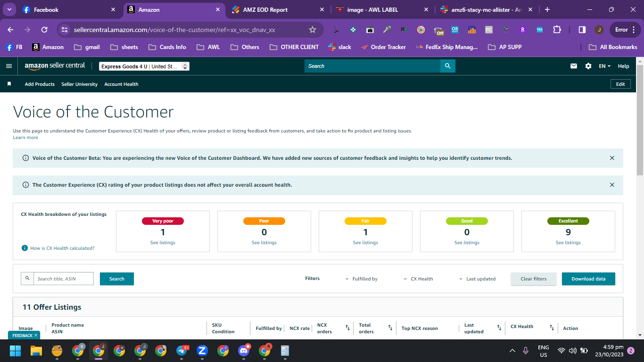Open the tab search chevron in Chrome
Viewport: 644px width, 362px height.
(10, 9)
